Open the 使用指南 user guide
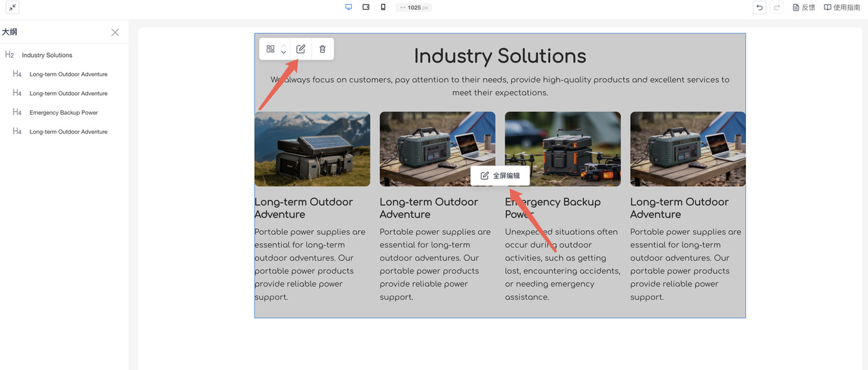 pyautogui.click(x=842, y=7)
